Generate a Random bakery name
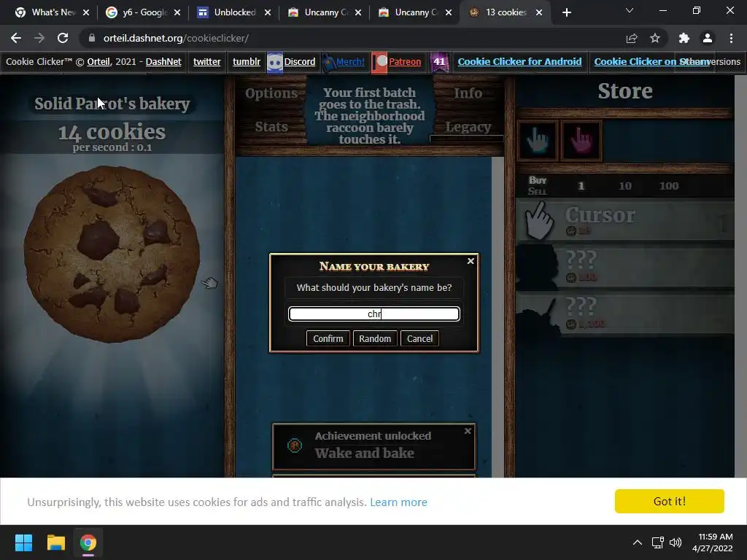The height and width of the screenshot is (560, 747). click(375, 338)
